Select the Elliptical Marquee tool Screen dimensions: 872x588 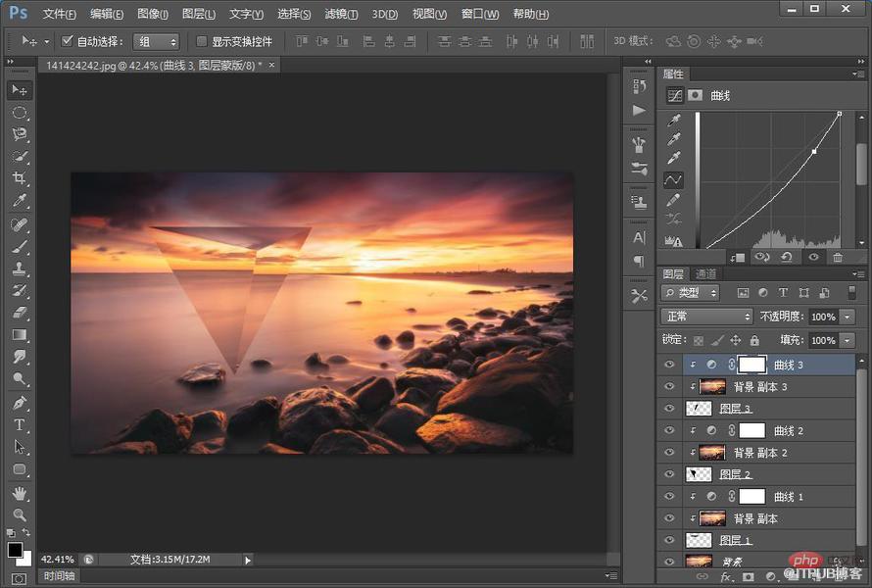point(19,113)
